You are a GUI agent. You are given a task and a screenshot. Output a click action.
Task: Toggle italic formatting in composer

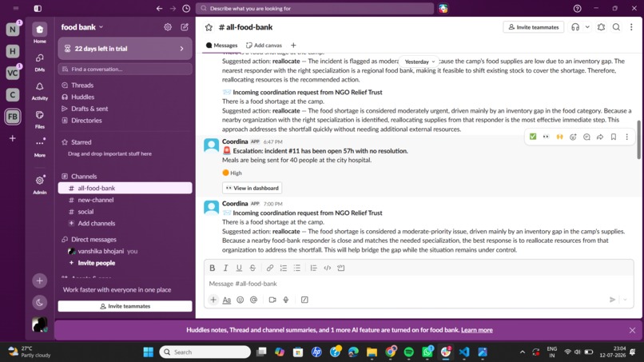(x=225, y=268)
